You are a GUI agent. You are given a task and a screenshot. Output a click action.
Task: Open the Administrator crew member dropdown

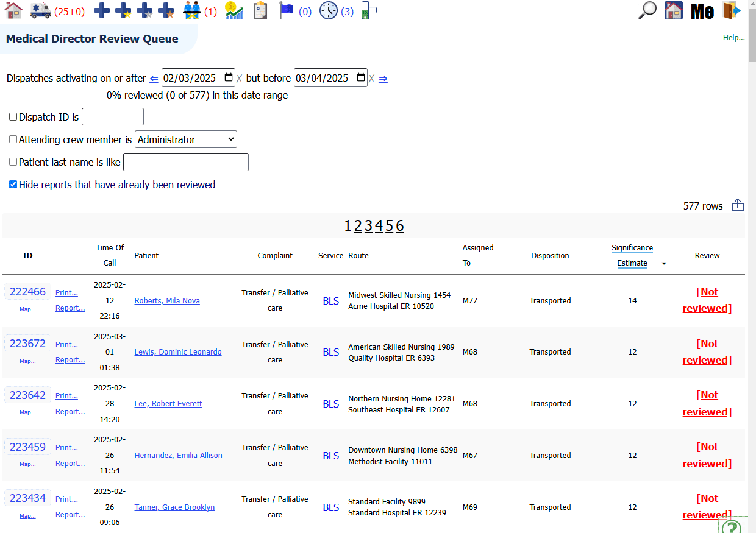[x=186, y=139]
